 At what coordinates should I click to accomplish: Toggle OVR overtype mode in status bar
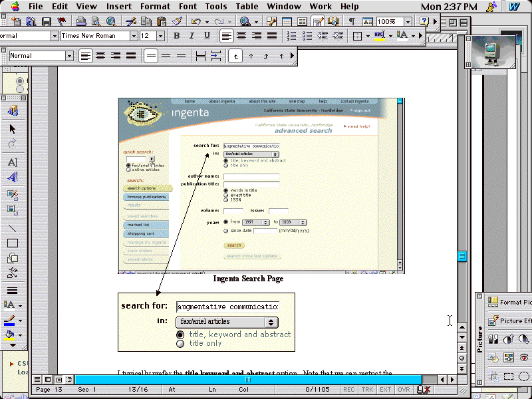click(404, 390)
